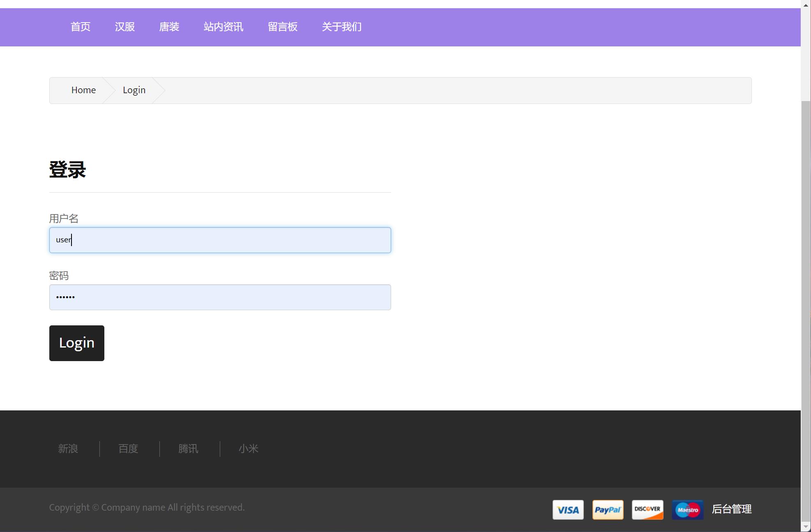Click the Home breadcrumb link
This screenshot has width=811, height=532.
pos(83,90)
